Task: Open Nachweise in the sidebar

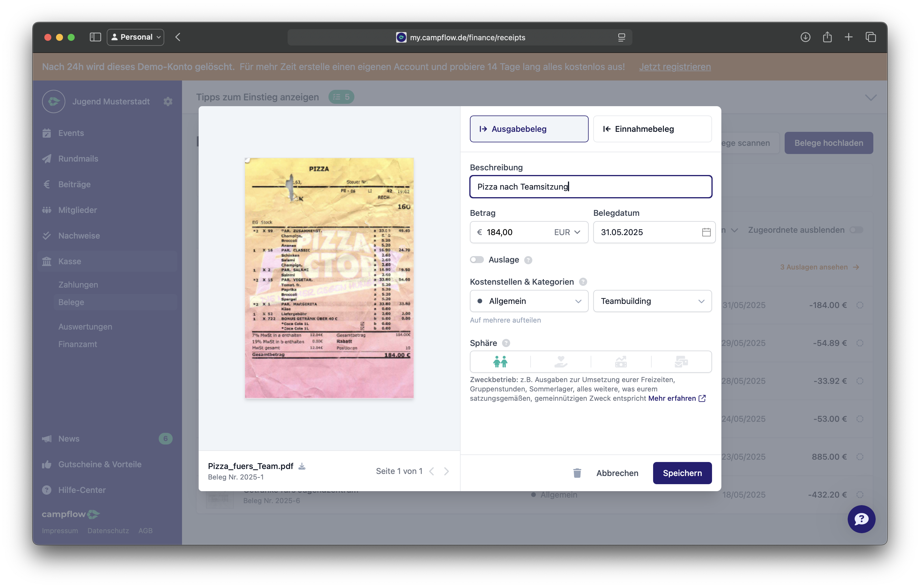Action: click(x=79, y=235)
